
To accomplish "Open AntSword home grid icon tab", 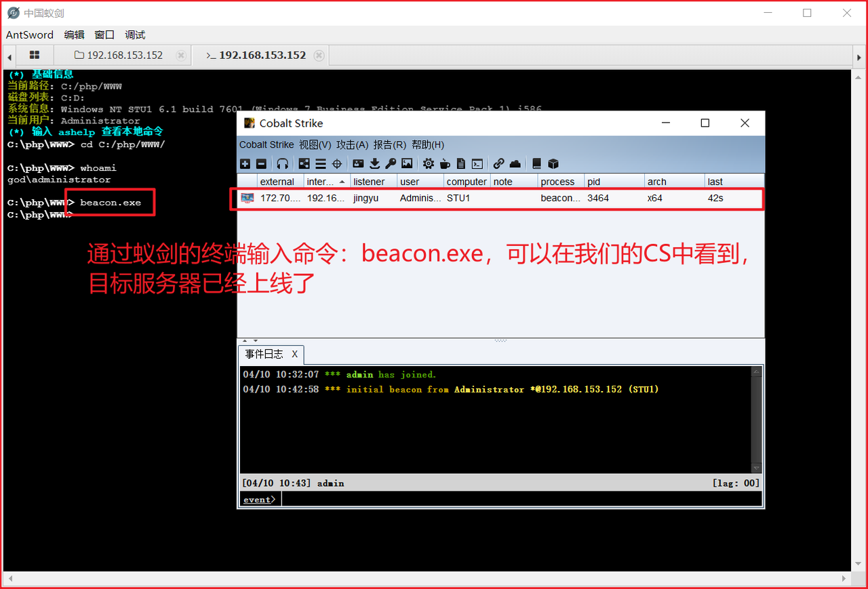I will click(x=35, y=55).
